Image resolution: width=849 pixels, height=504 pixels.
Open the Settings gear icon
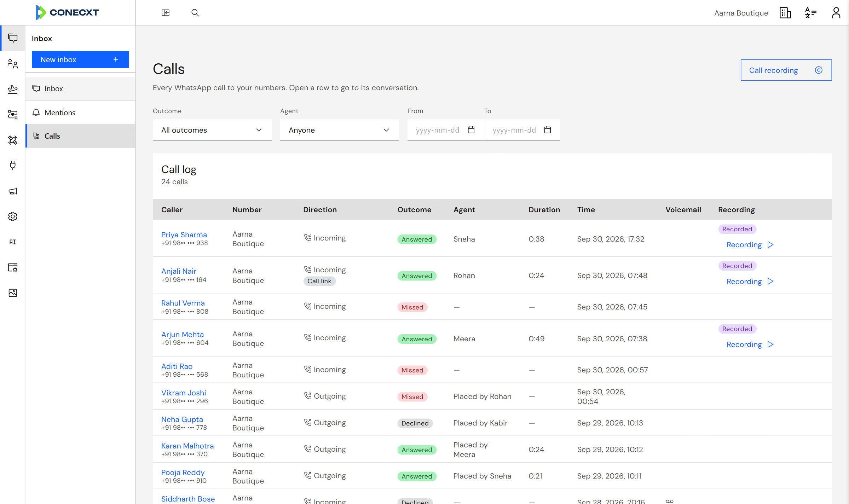tap(13, 216)
